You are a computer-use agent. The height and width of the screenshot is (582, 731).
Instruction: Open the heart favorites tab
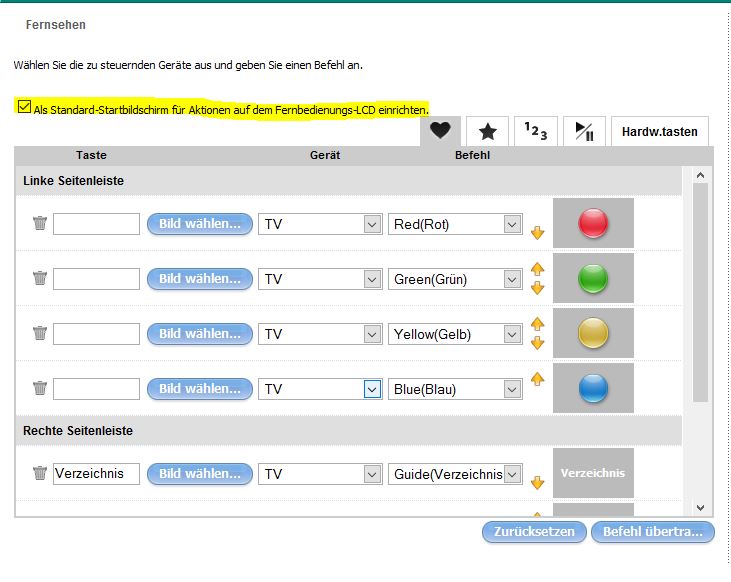439,131
